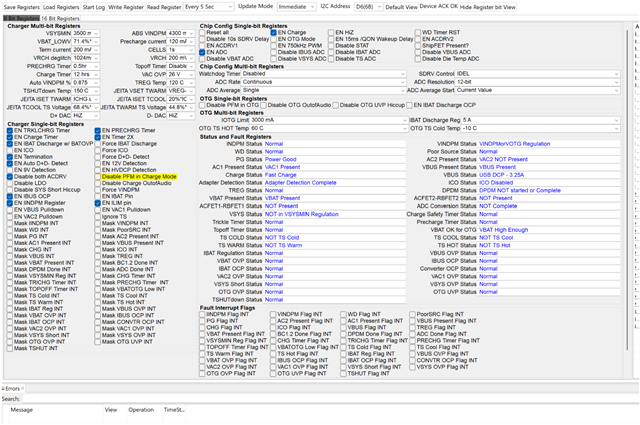Click the VBUS Status 'USB DCP - 3.25A' value
Screen dimensions: 640x425
coord(501,175)
